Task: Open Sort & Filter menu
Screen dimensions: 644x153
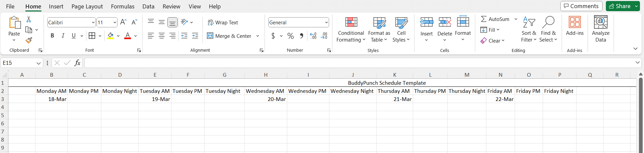Action: 529,29
